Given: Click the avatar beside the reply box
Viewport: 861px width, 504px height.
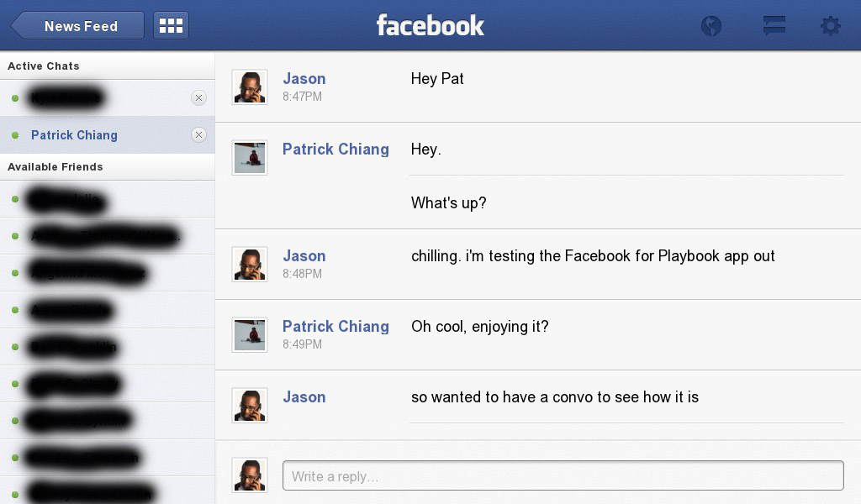Looking at the screenshot, I should pyautogui.click(x=250, y=475).
